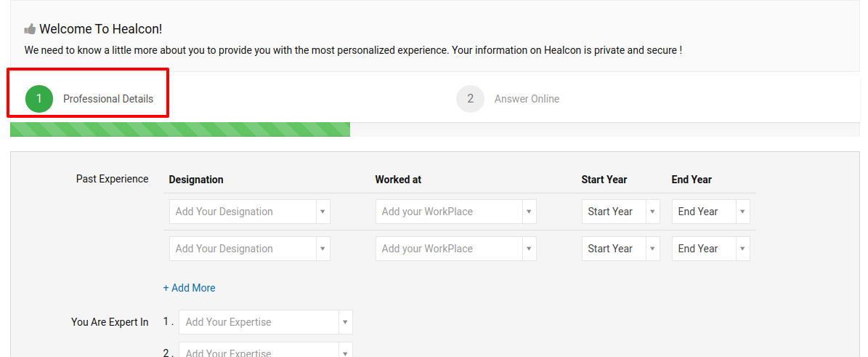This screenshot has width=868, height=357.
Task: Select the green step 1 circle
Action: point(39,99)
